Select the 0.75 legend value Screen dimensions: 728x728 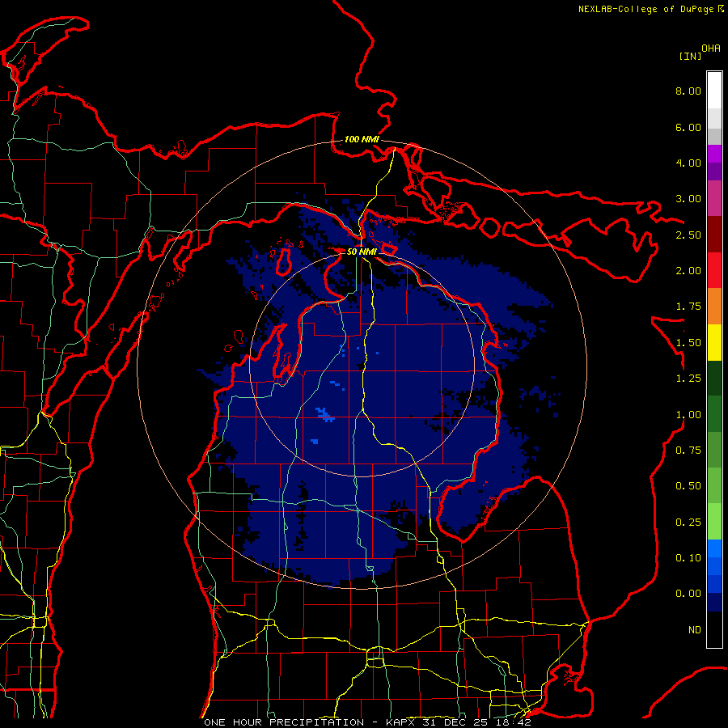pyautogui.click(x=688, y=451)
